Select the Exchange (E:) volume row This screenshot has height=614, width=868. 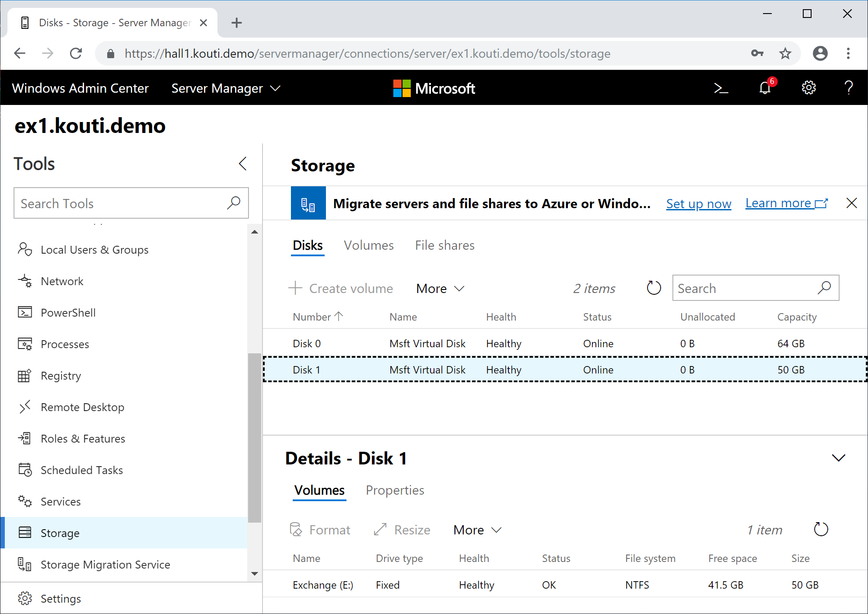pos(565,585)
